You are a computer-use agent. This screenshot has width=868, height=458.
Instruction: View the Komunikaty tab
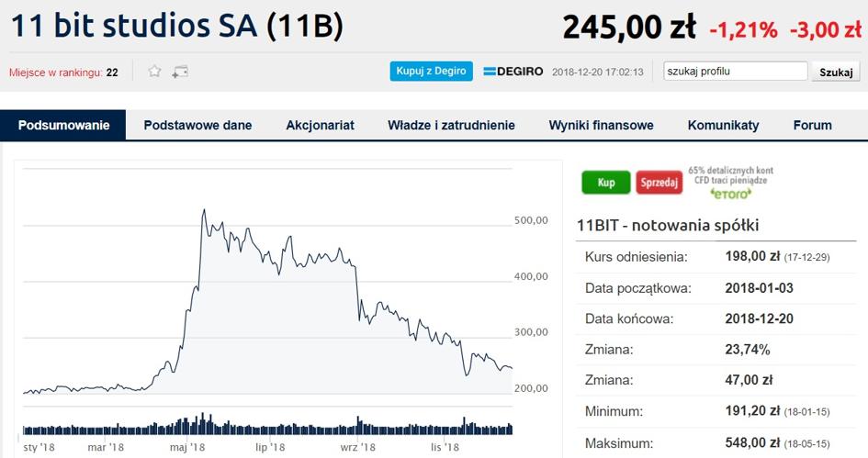click(x=723, y=125)
